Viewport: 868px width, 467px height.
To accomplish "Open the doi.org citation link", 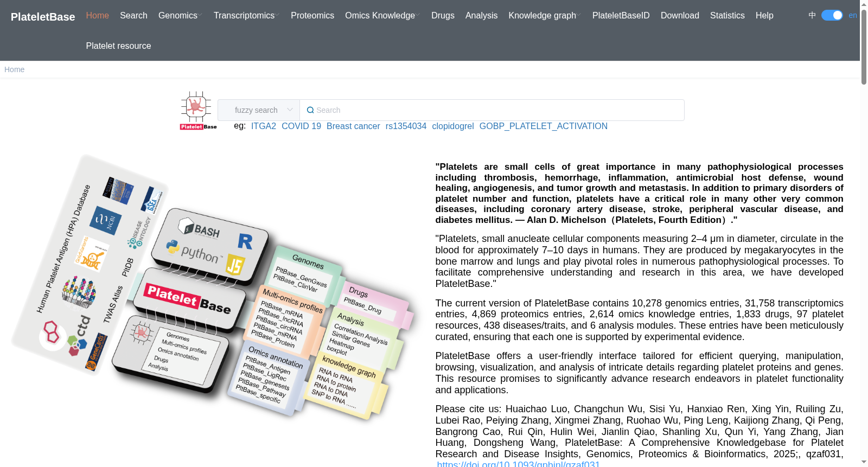I will click(519, 464).
